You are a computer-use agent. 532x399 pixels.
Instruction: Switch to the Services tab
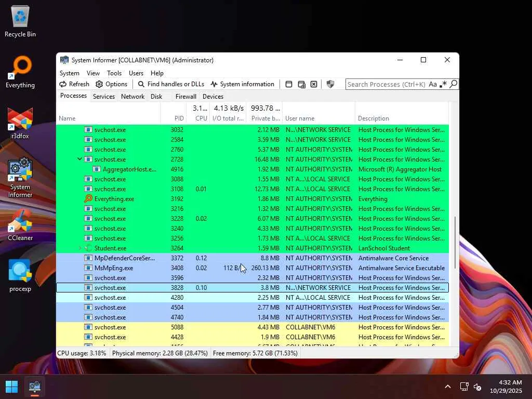[x=104, y=97]
